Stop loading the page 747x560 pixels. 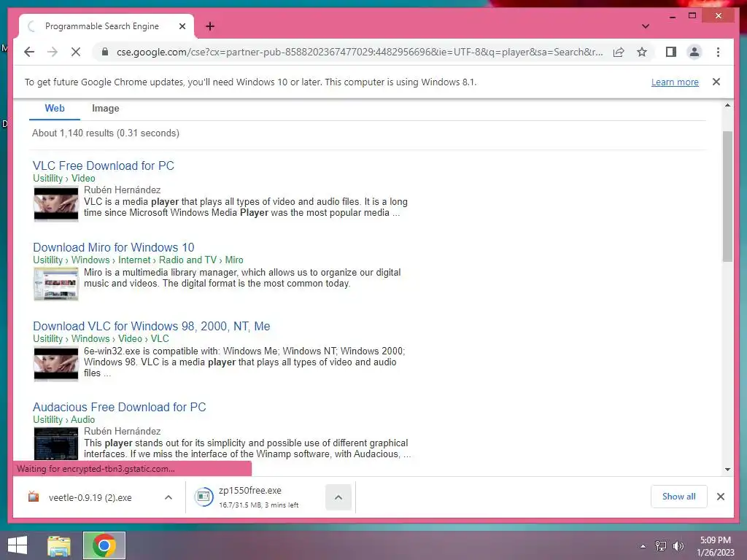[x=76, y=52]
